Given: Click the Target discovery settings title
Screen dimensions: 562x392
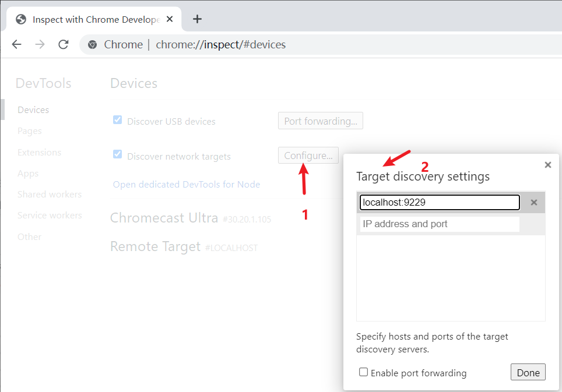Looking at the screenshot, I should (423, 176).
